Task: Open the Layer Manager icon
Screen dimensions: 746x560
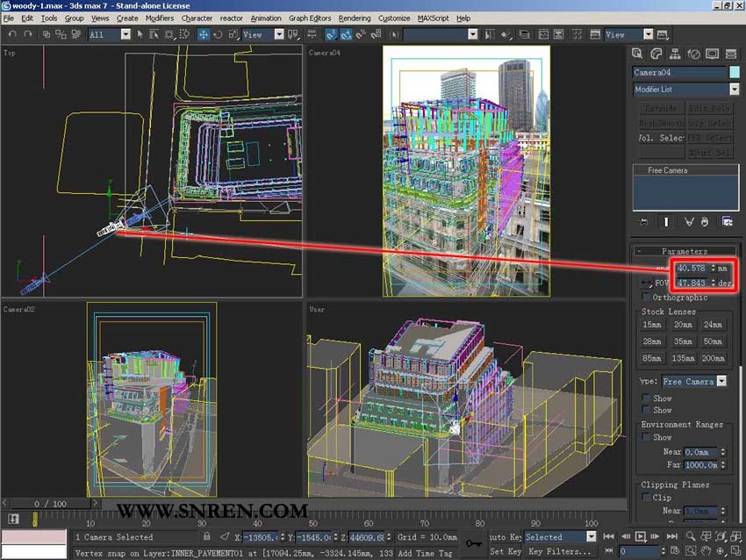Action: pos(524,34)
